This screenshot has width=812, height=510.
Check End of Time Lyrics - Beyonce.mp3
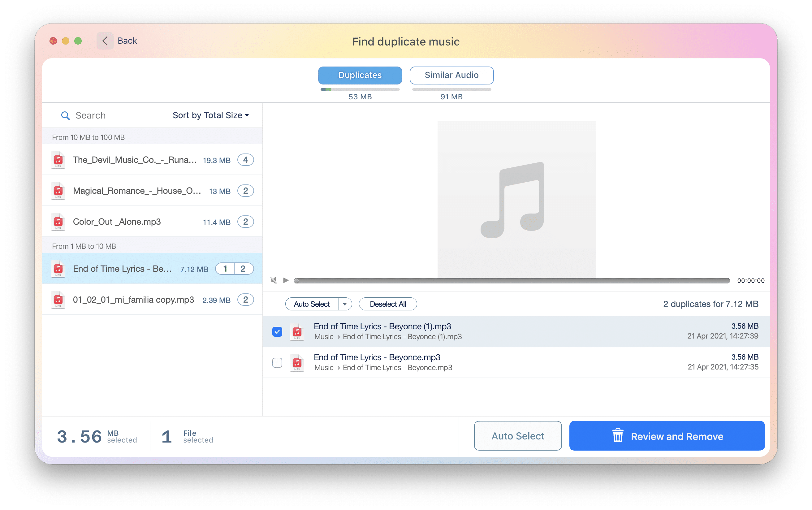coord(277,363)
